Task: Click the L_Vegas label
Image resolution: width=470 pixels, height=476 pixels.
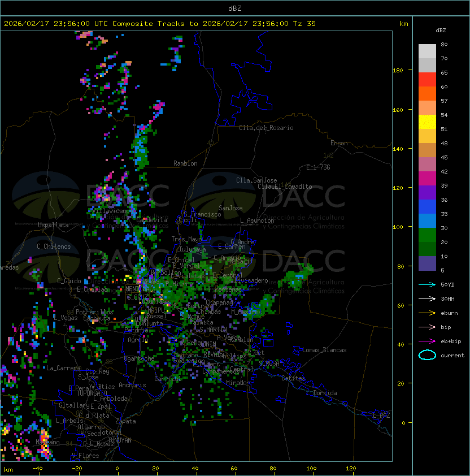Action: [66, 318]
